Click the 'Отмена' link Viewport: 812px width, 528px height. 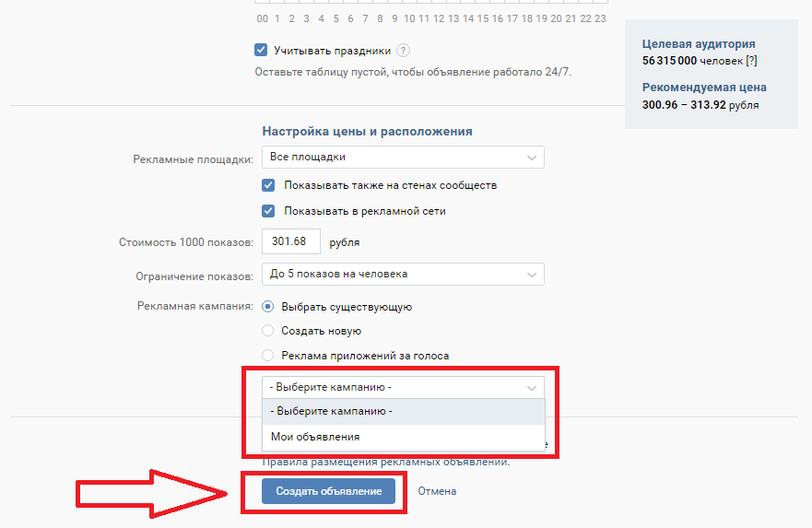pos(437,491)
